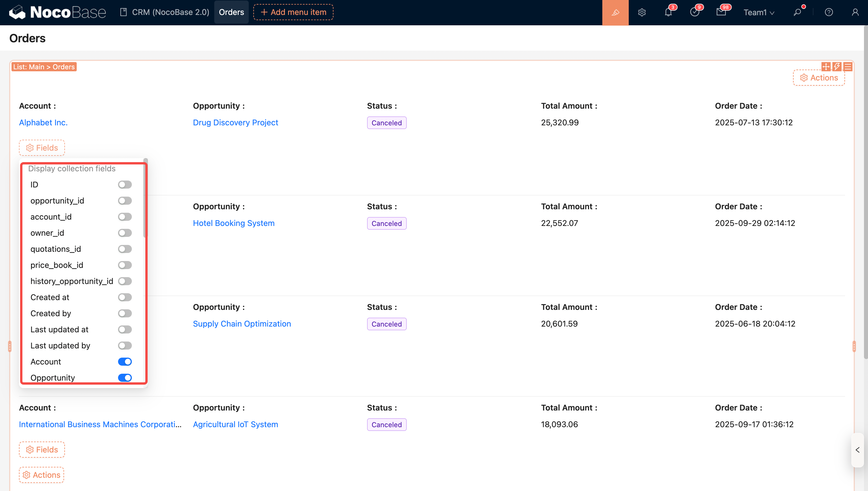Image resolution: width=868 pixels, height=491 pixels.
Task: Open notifications bell icon
Action: click(x=668, y=12)
